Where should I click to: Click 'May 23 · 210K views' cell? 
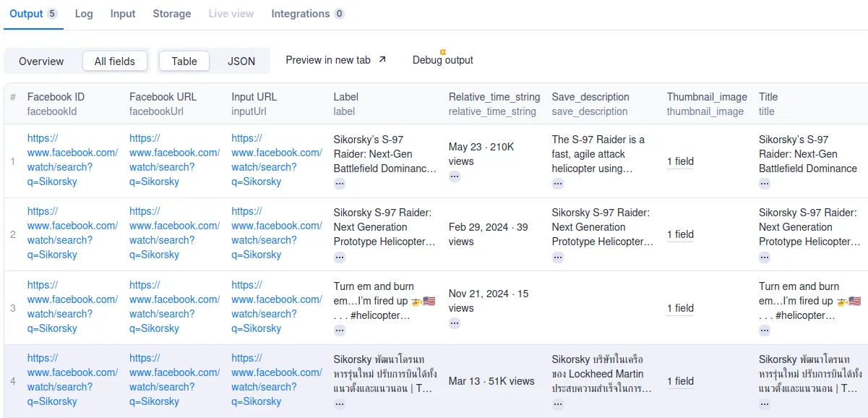(x=481, y=154)
